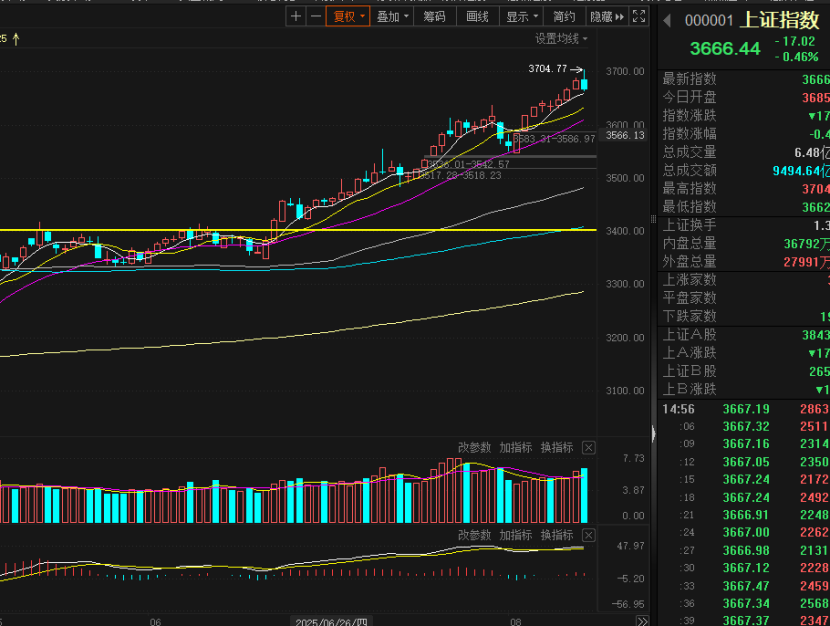Click the 3583 gap annotation on chart
The width and height of the screenshot is (830, 626).
[x=554, y=139]
